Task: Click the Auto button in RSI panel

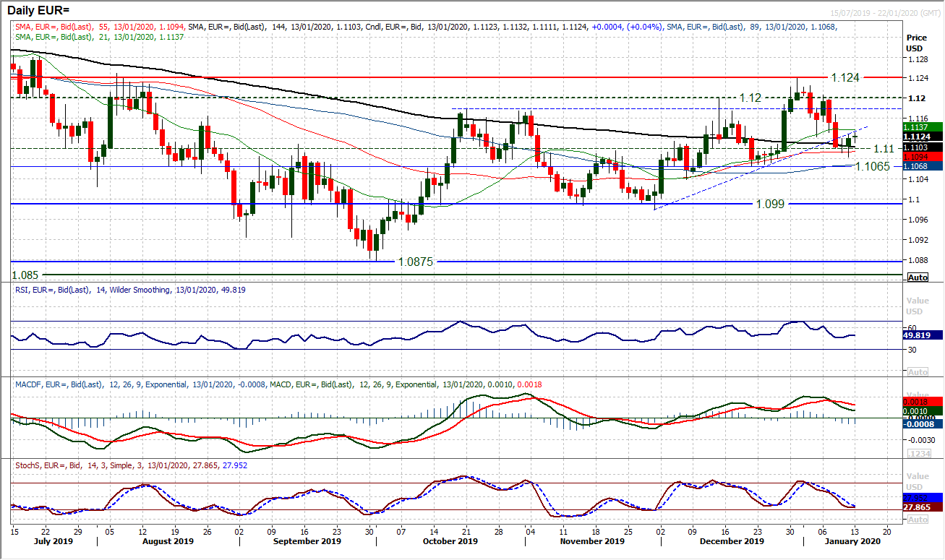Action: tap(917, 371)
